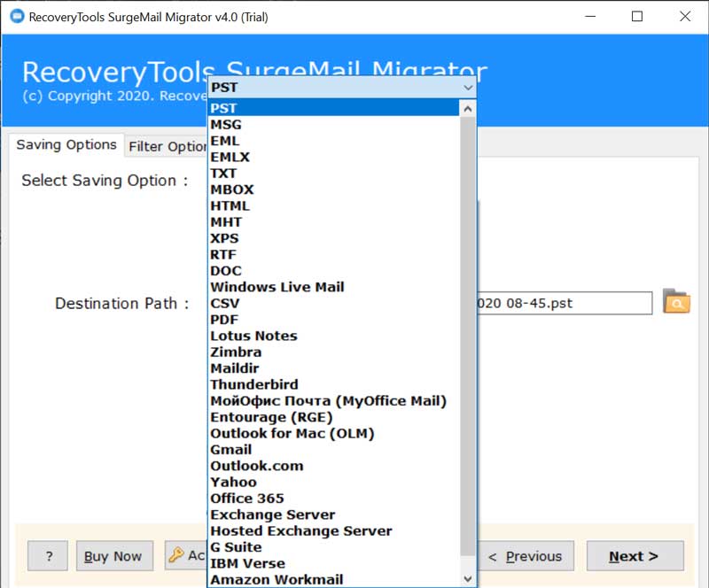Screen dimensions: 709x588
Task: Select PDF saving format
Action: [x=334, y=320]
